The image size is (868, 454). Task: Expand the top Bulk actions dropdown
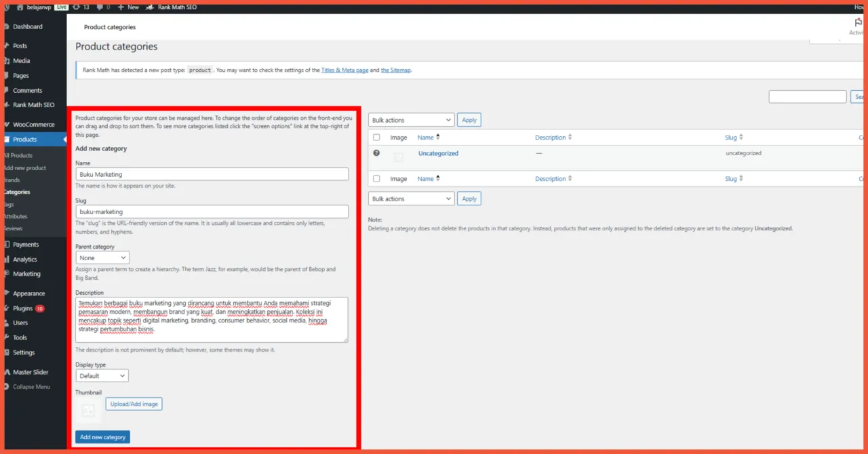click(411, 120)
